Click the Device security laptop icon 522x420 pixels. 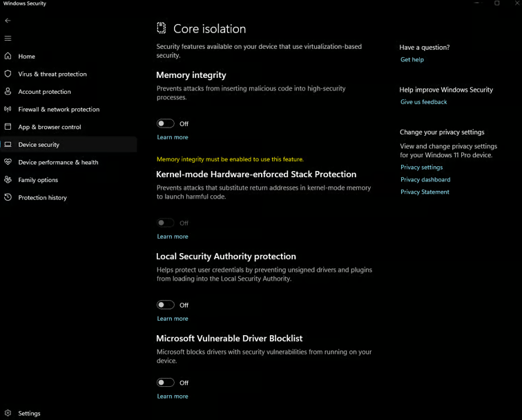click(x=8, y=144)
